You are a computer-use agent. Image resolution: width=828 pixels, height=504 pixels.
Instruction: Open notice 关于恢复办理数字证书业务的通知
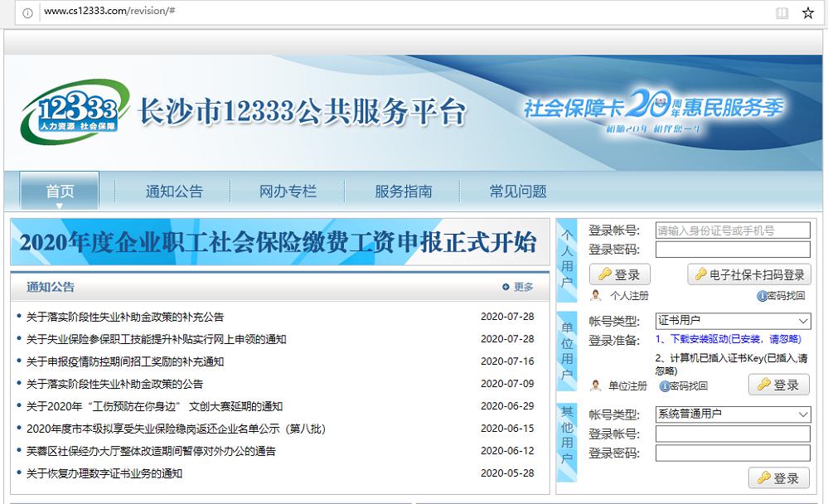pos(104,473)
